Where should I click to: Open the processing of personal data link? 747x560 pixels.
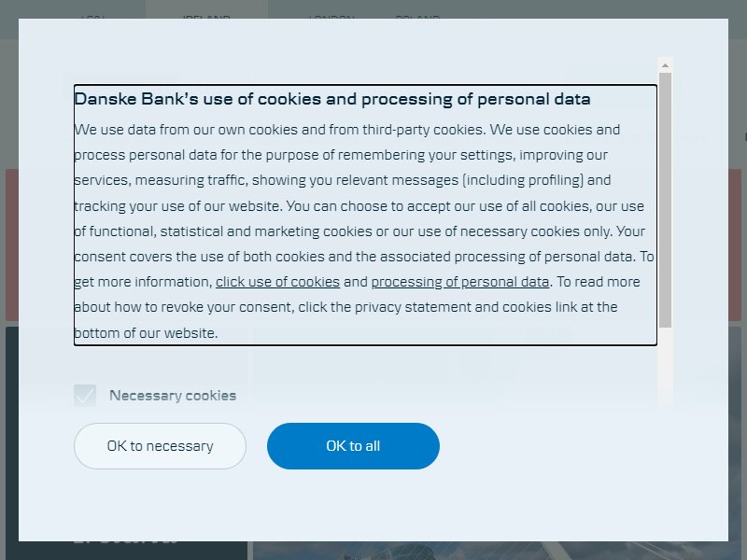(459, 282)
